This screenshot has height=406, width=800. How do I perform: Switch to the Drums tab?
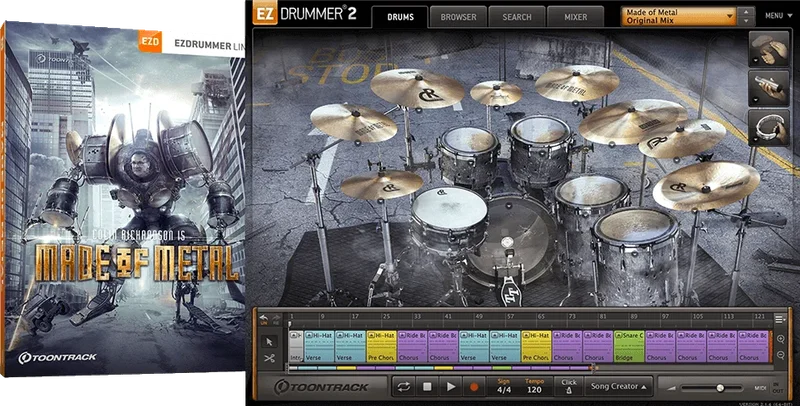pyautogui.click(x=400, y=17)
